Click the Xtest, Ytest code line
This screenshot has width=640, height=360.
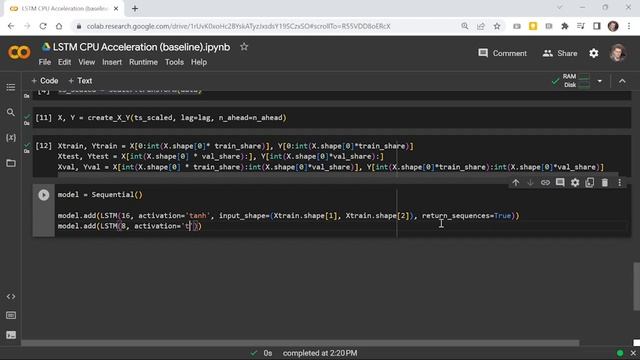point(220,156)
